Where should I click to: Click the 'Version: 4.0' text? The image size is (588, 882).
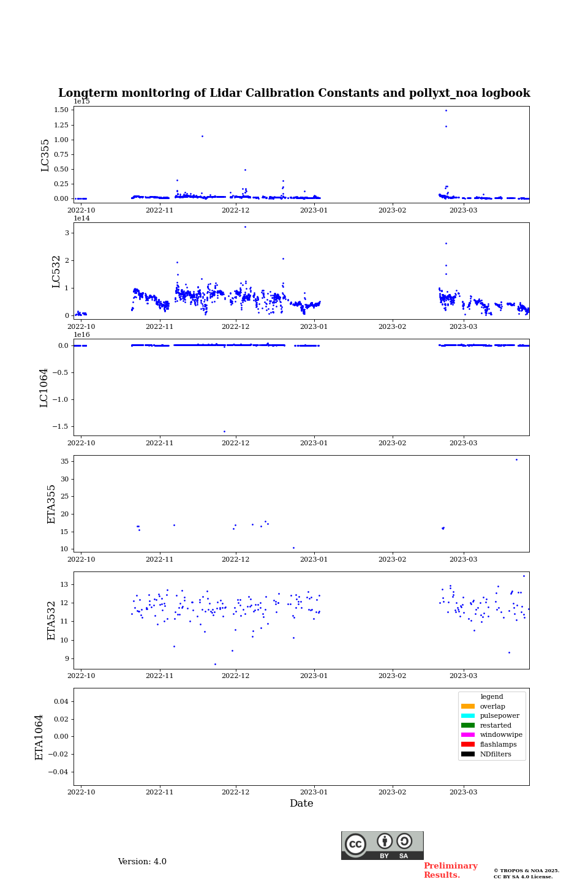pyautogui.click(x=142, y=862)
